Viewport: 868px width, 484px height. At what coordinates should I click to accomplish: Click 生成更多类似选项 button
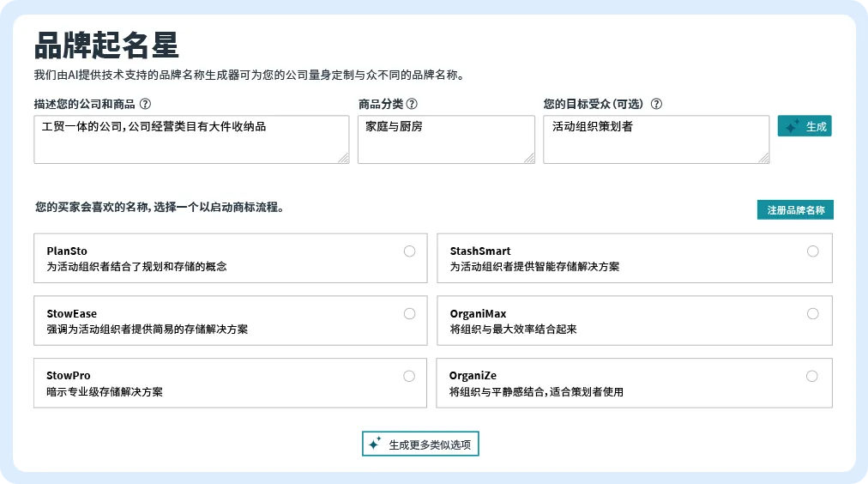tap(420, 445)
